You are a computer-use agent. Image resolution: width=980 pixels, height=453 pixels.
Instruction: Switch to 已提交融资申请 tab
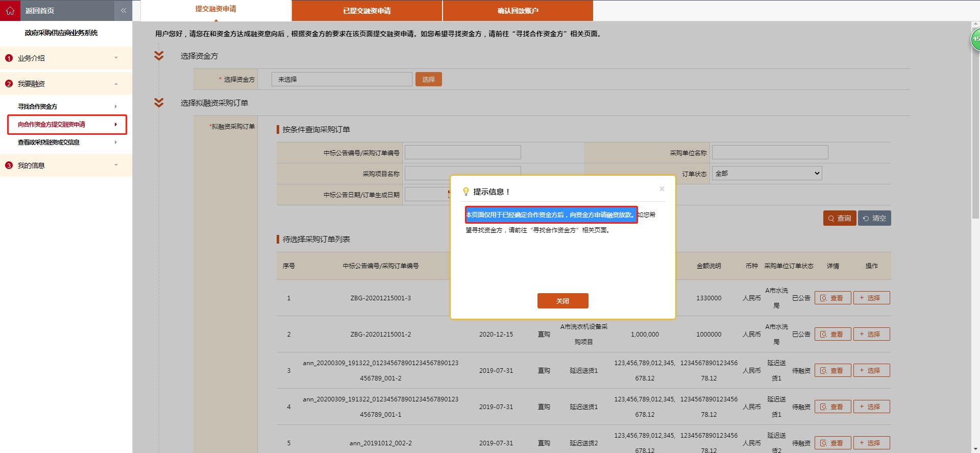[367, 11]
